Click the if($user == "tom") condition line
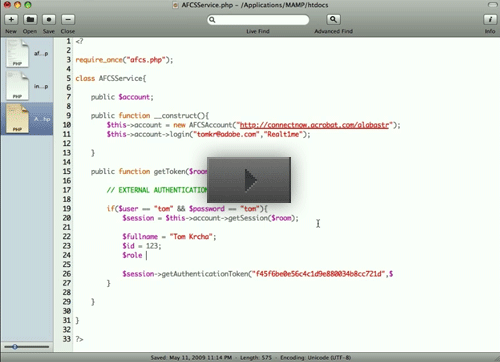500x362 pixels. click(x=187, y=209)
